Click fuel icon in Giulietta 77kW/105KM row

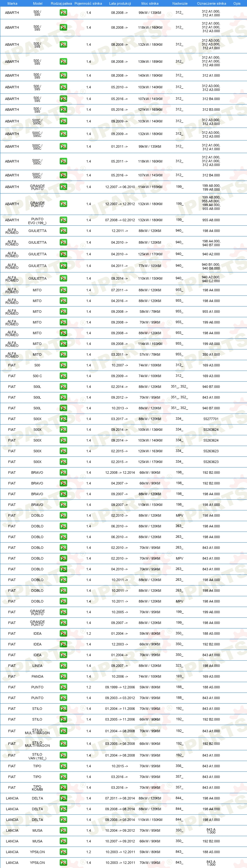point(63,266)
